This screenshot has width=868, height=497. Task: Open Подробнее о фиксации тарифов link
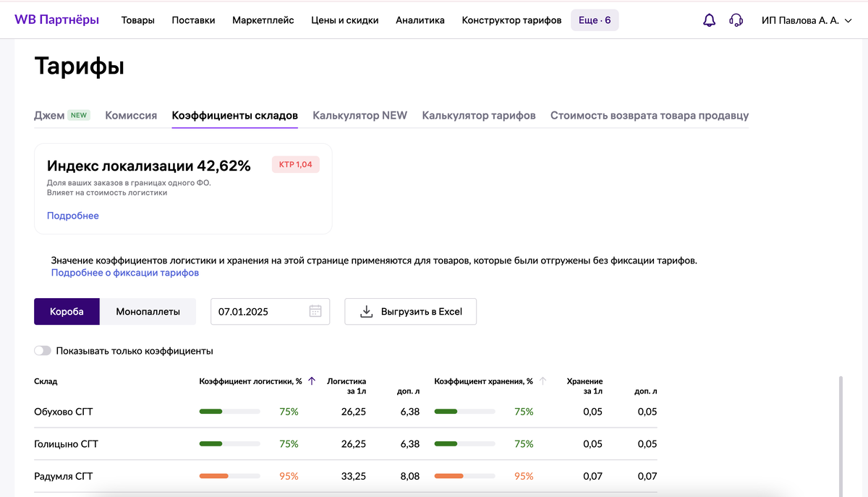pyautogui.click(x=124, y=272)
